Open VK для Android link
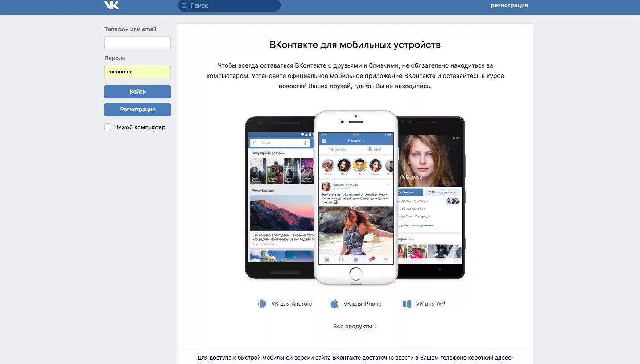640x364 pixels. [291, 304]
